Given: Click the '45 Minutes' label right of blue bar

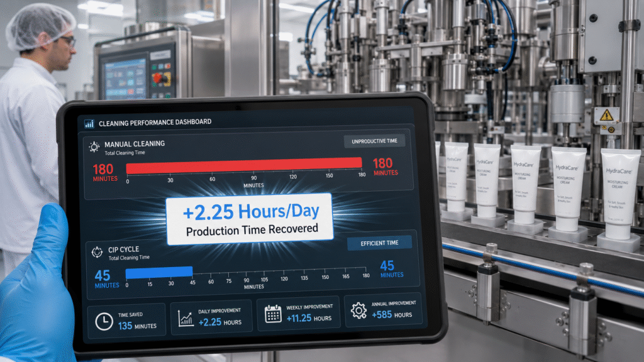Looking at the screenshot, I should coord(391,269).
